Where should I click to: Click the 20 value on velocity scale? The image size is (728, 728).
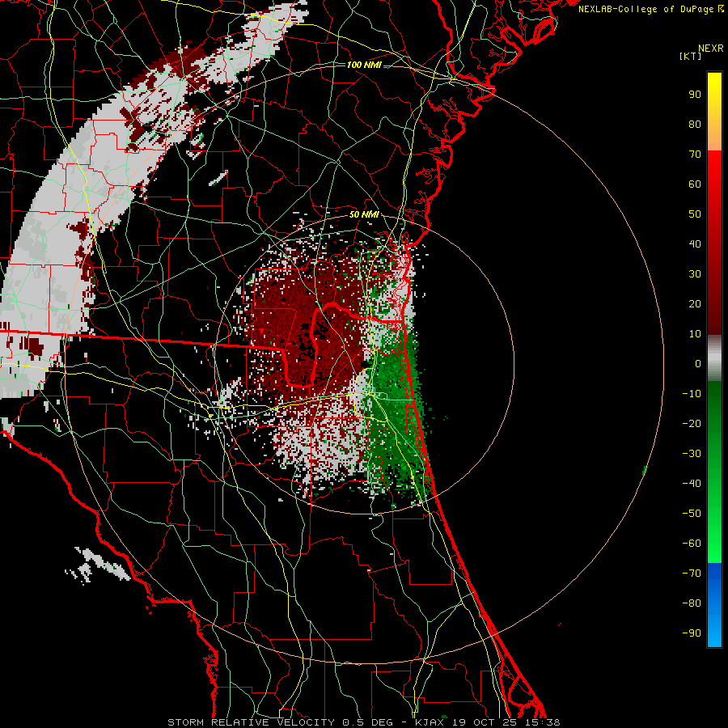point(695,304)
